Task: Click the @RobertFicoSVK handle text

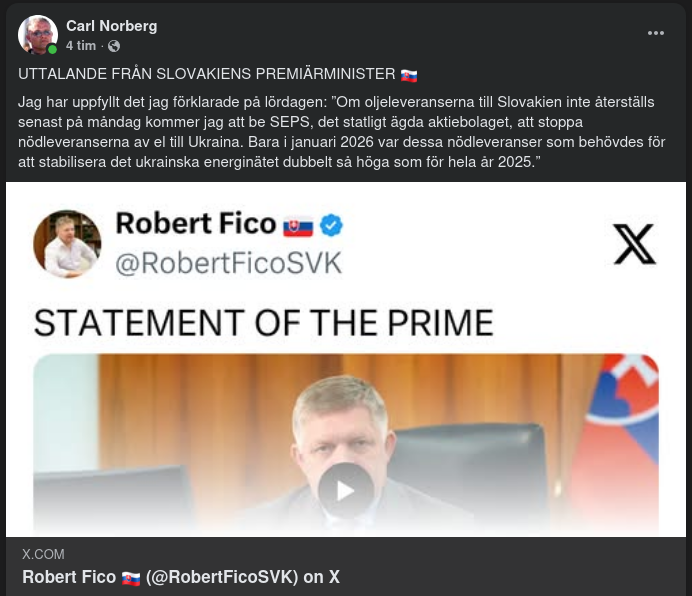Action: [229, 263]
